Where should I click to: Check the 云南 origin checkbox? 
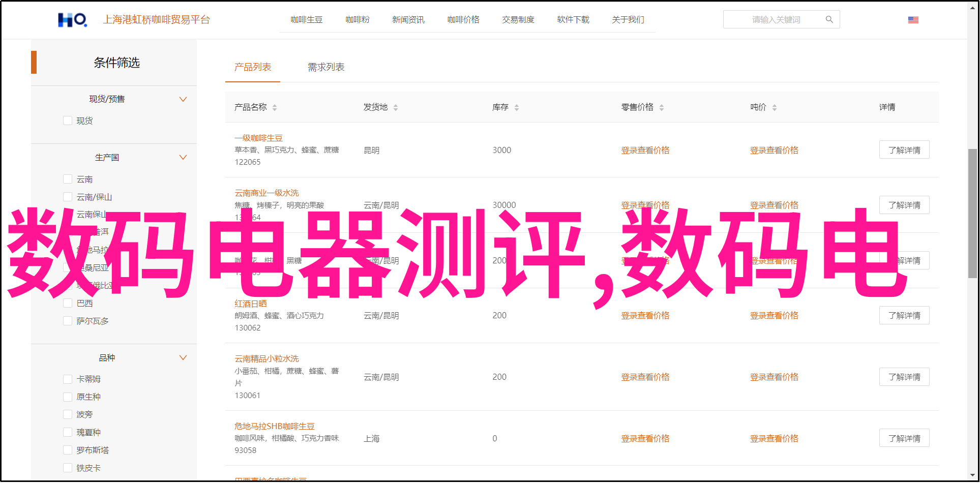(68, 179)
